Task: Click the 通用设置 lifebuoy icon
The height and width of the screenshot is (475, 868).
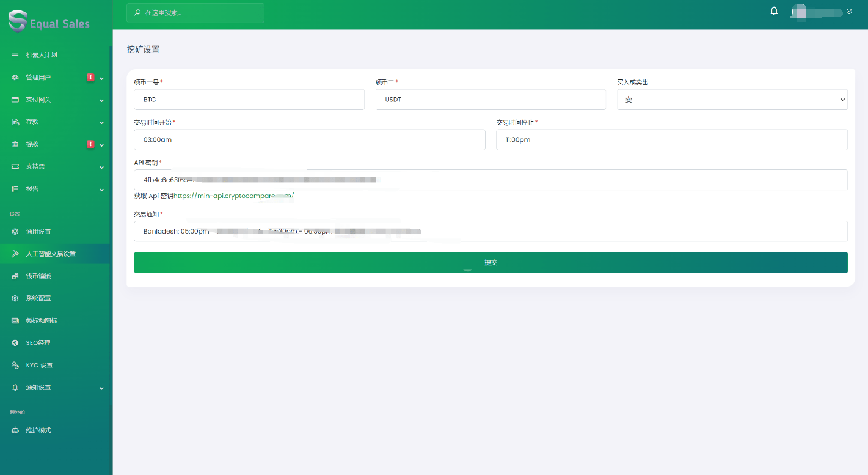Action: 15,232
